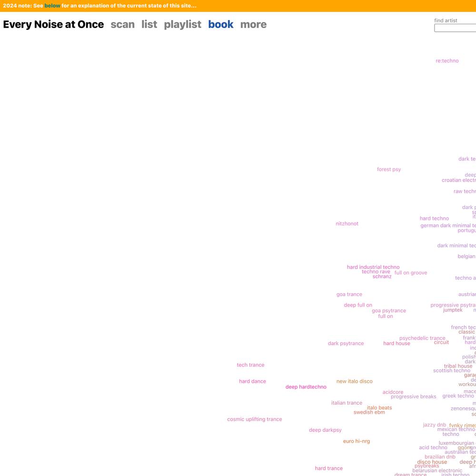
Task: Click the circuit genre label
Action: pyautogui.click(x=441, y=342)
